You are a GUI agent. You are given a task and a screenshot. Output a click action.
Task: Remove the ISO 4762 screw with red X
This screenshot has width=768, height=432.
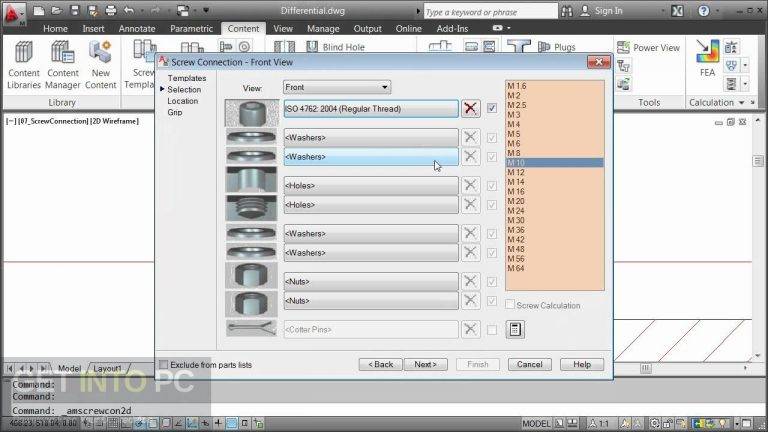470,108
